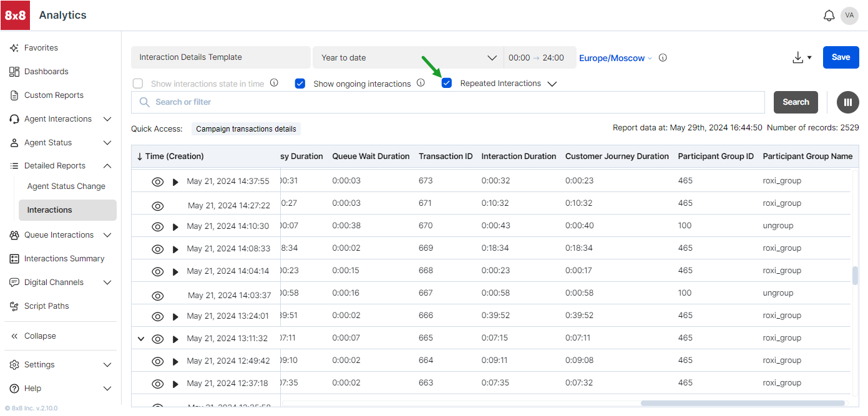Click the Search button

pos(796,102)
